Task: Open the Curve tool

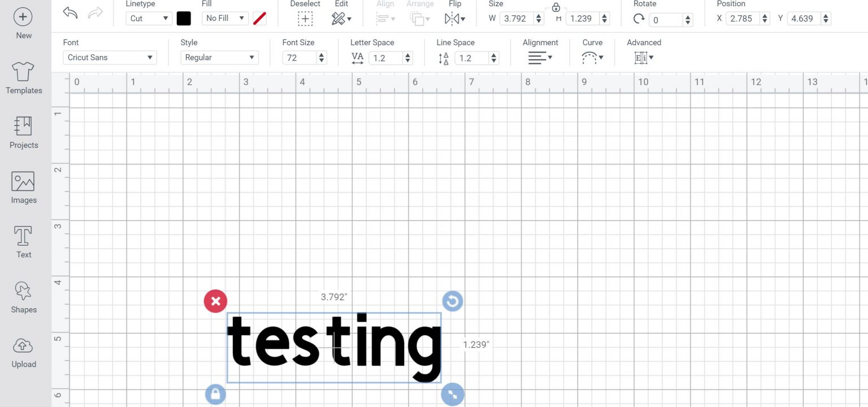Action: [592, 57]
